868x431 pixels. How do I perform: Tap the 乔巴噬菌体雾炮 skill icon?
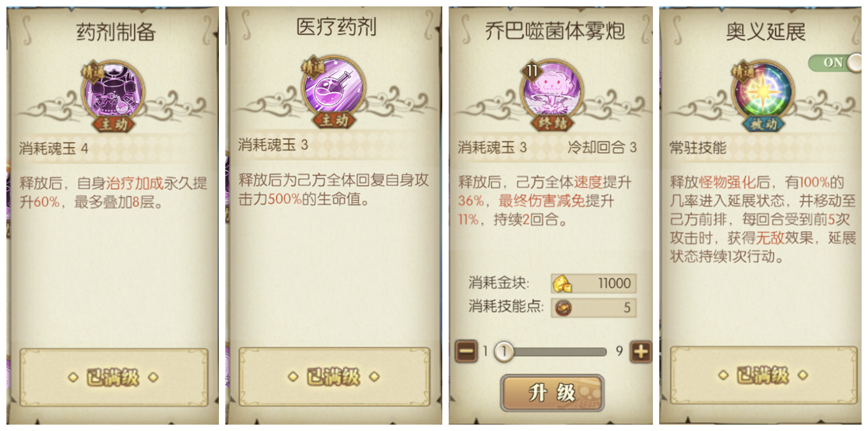point(550,89)
